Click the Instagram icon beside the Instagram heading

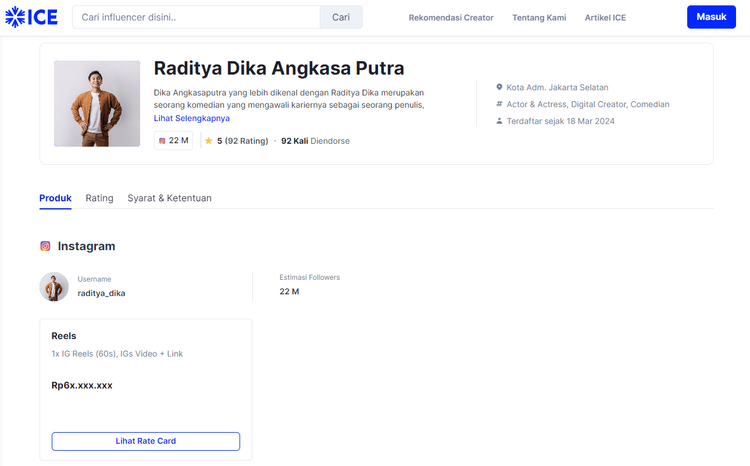(45, 246)
